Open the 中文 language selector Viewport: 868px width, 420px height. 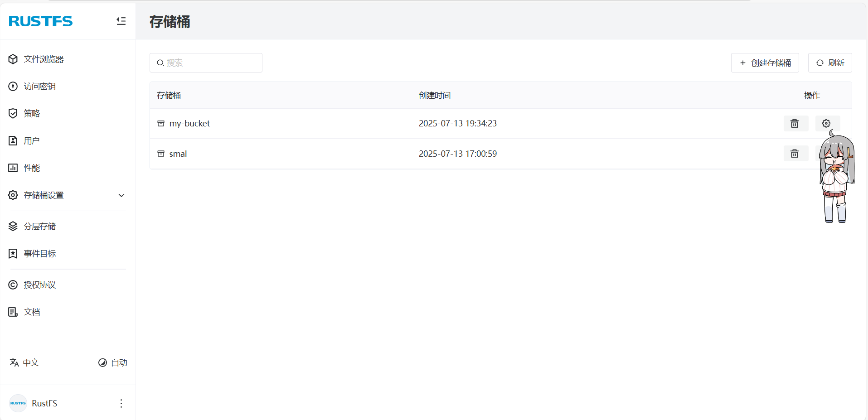24,362
